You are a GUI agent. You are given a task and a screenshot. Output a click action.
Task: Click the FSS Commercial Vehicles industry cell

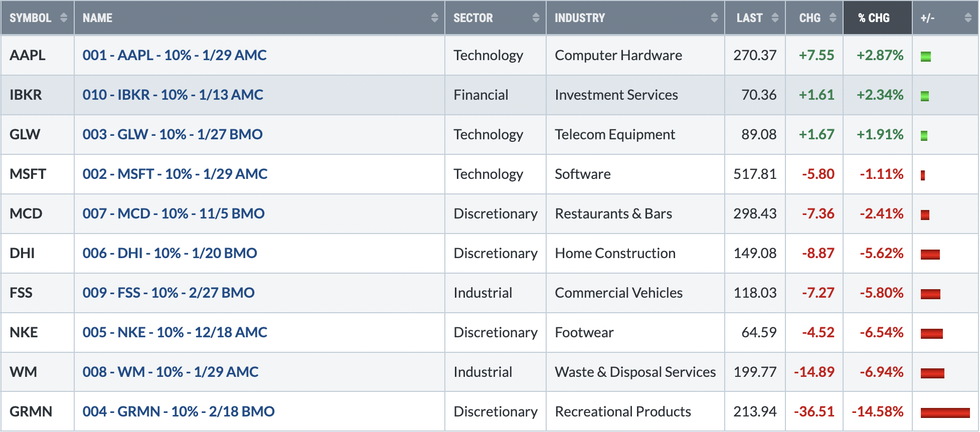click(x=635, y=293)
